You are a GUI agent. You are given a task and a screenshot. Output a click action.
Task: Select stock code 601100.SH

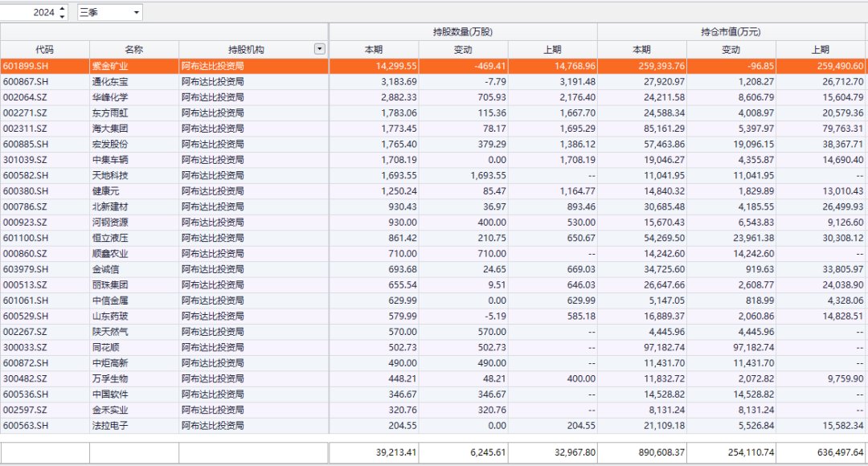(26, 238)
